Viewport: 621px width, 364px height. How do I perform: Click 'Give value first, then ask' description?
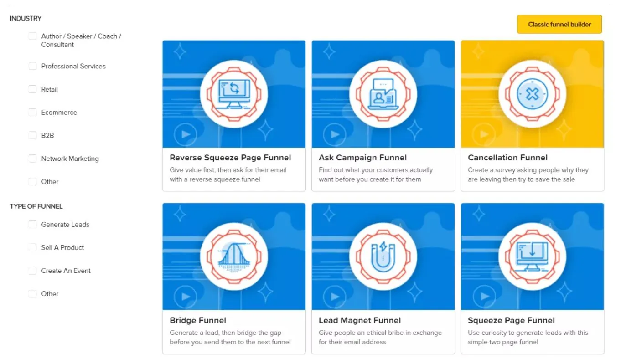(228, 174)
